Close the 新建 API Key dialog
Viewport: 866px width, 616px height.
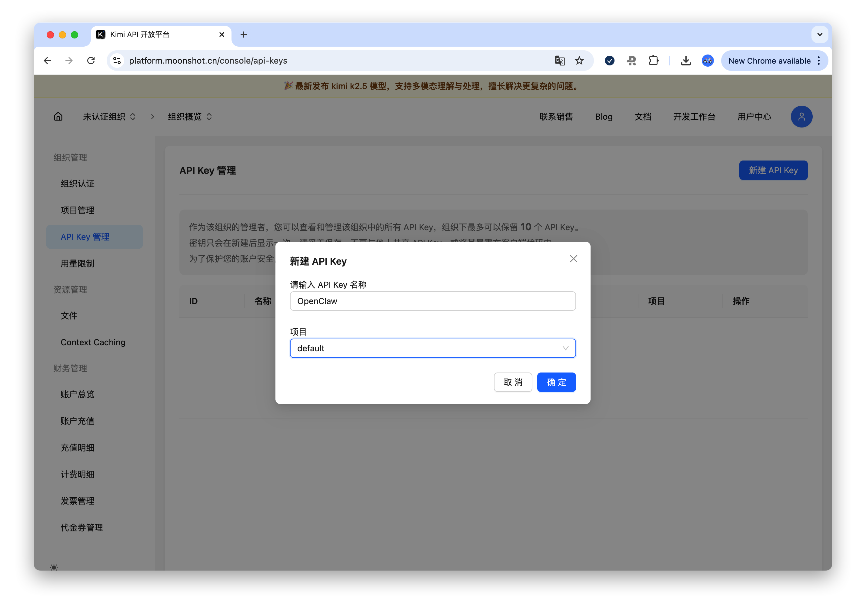pos(573,259)
